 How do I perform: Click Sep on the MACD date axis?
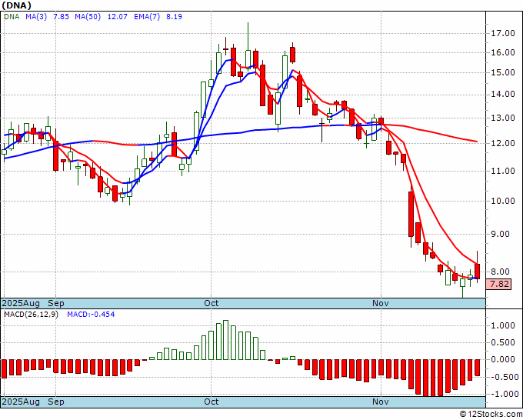(56, 402)
